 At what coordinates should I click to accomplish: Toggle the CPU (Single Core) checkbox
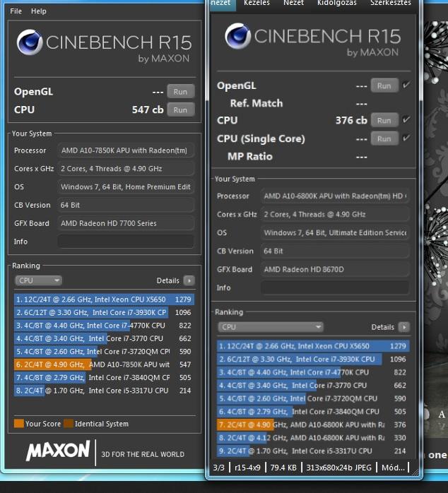tap(406, 138)
